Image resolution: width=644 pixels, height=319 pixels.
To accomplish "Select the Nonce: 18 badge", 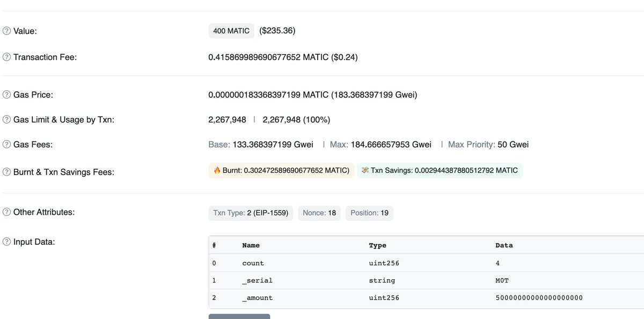I will coord(319,213).
